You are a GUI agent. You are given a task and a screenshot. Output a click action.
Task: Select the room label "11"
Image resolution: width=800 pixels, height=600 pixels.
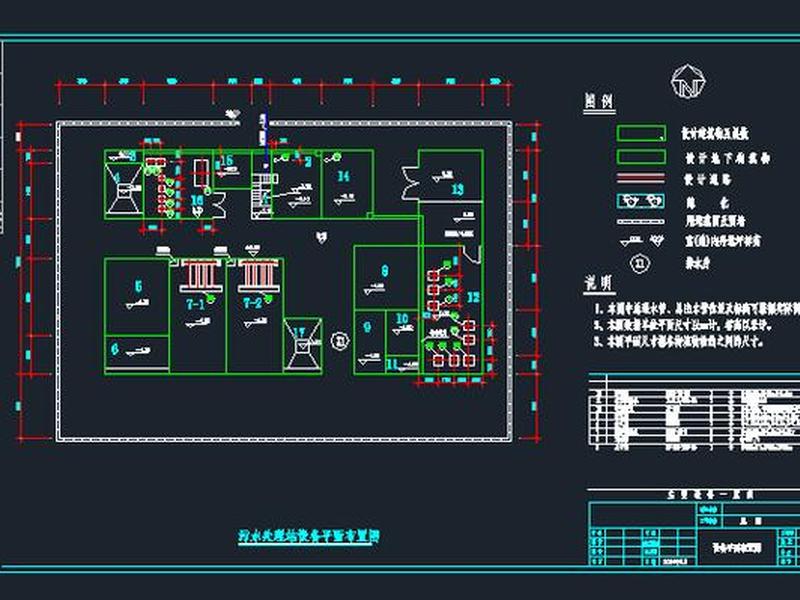click(x=392, y=364)
